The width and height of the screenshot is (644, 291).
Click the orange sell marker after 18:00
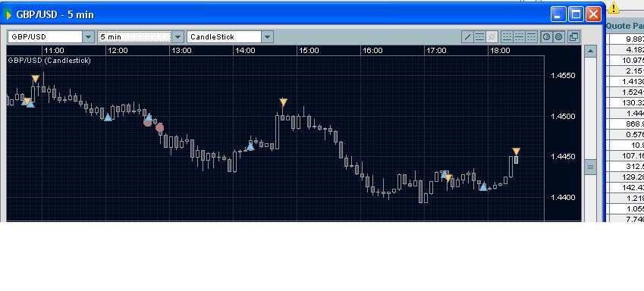(x=517, y=152)
